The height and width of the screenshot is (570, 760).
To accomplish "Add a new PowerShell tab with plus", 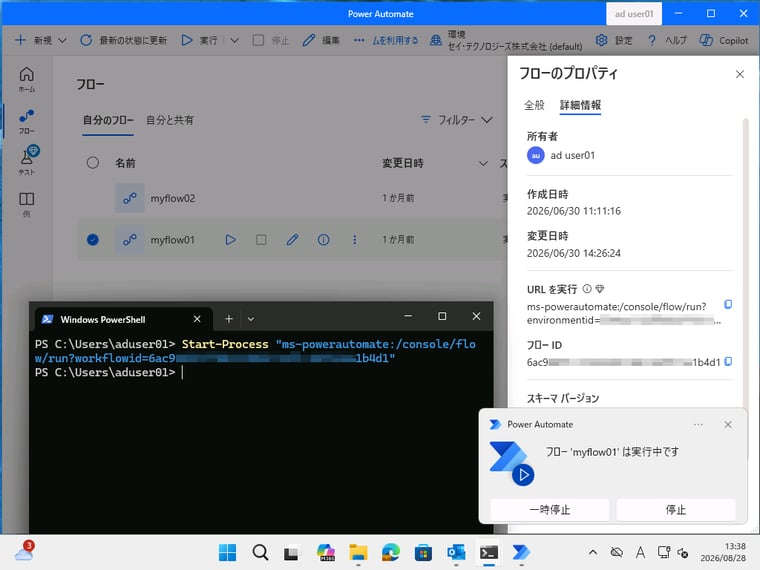I will tap(229, 319).
